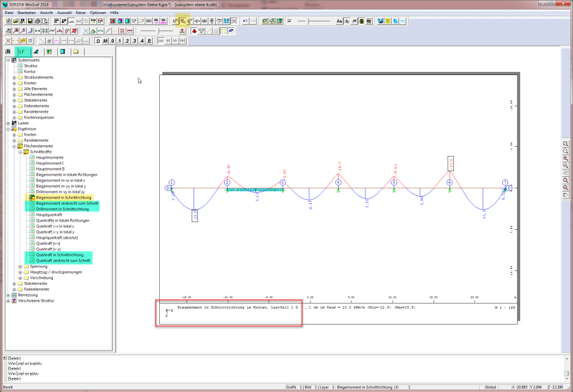
Task: Open the Bearbeiten menu
Action: [x=27, y=12]
